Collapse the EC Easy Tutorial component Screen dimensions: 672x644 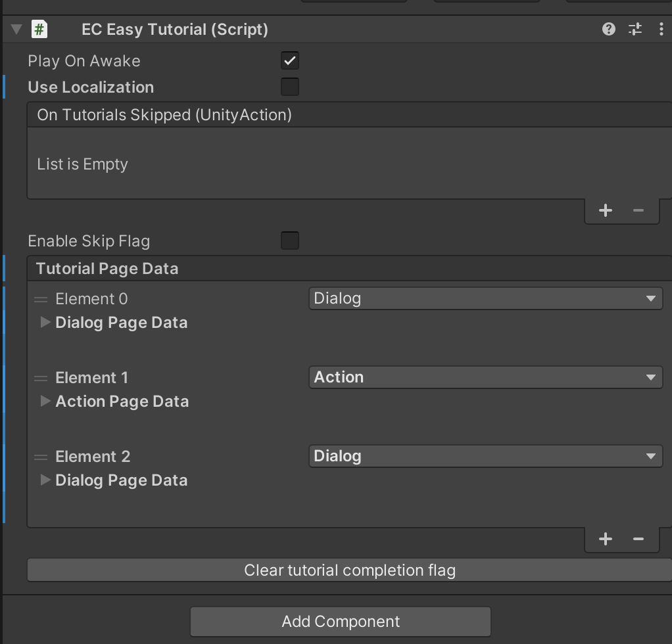coord(16,29)
